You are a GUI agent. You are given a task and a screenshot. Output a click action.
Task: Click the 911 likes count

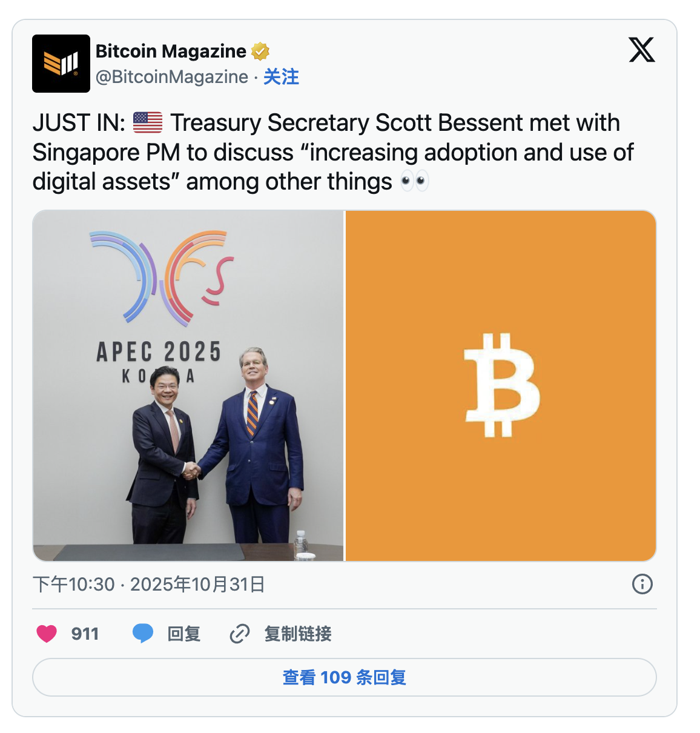tap(85, 634)
